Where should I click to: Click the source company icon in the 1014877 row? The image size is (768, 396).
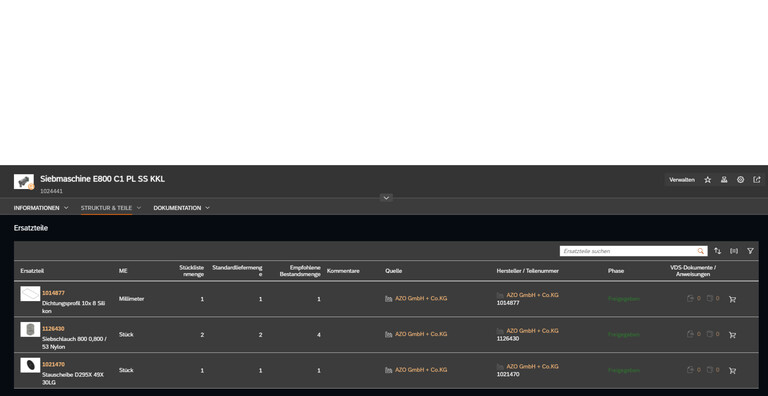click(388, 298)
